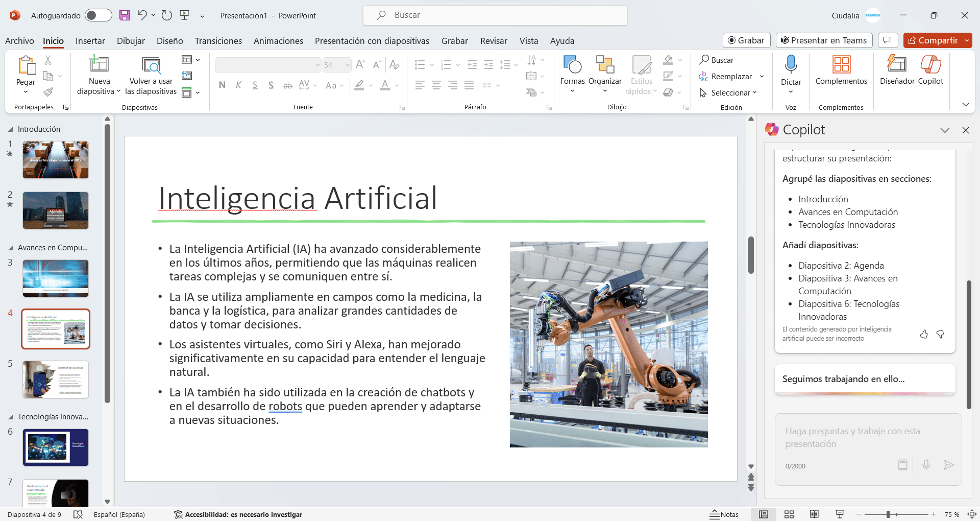Screen dimensions: 980x521
Task: Click the Grabar button
Action: 746,40
